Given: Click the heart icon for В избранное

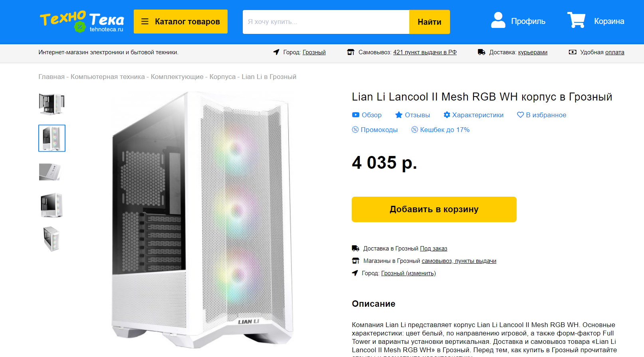Looking at the screenshot, I should (x=520, y=115).
